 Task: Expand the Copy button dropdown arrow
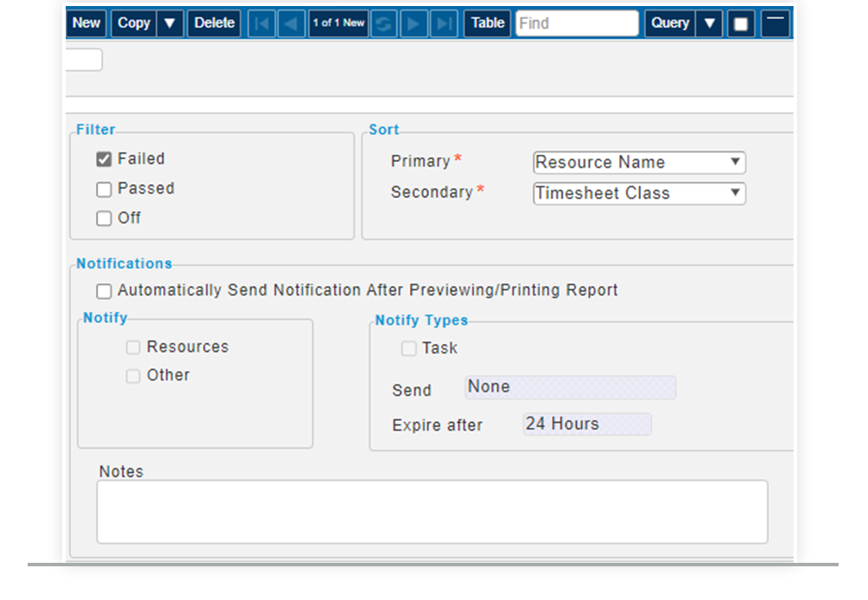[169, 23]
